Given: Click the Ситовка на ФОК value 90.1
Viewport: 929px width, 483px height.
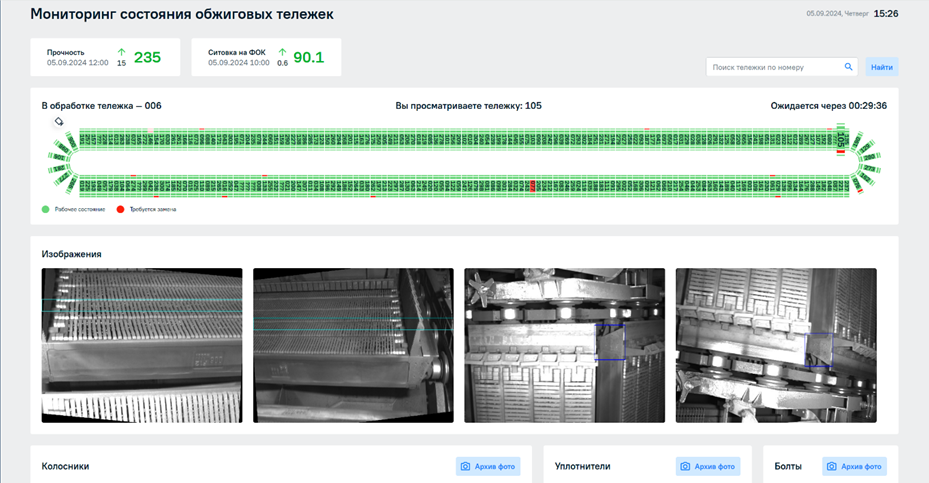Looking at the screenshot, I should click(x=308, y=57).
